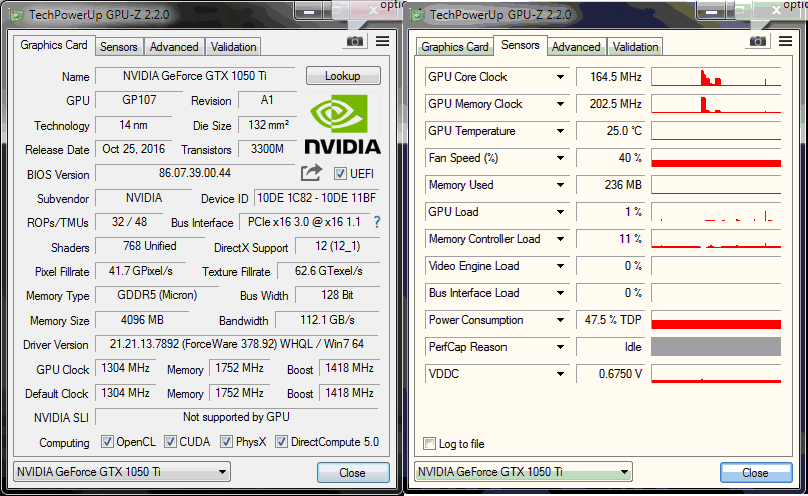Screen dimensions: 808x496
Task: Switch to Advanced tab in the left window
Action: tap(174, 47)
